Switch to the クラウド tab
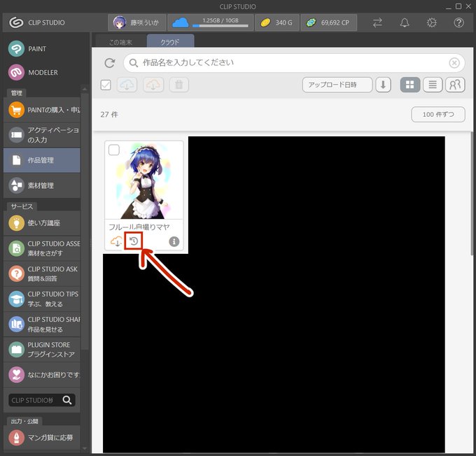 (170, 41)
